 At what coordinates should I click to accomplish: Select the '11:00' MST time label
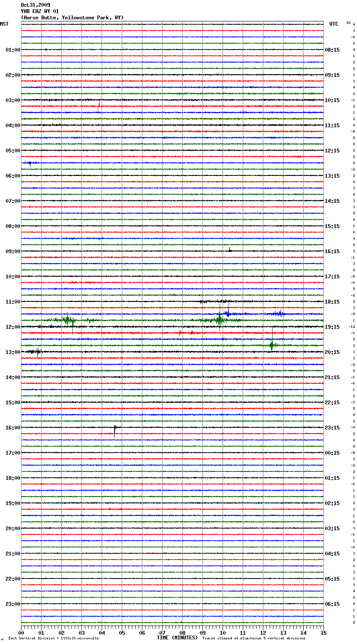pos(13,302)
